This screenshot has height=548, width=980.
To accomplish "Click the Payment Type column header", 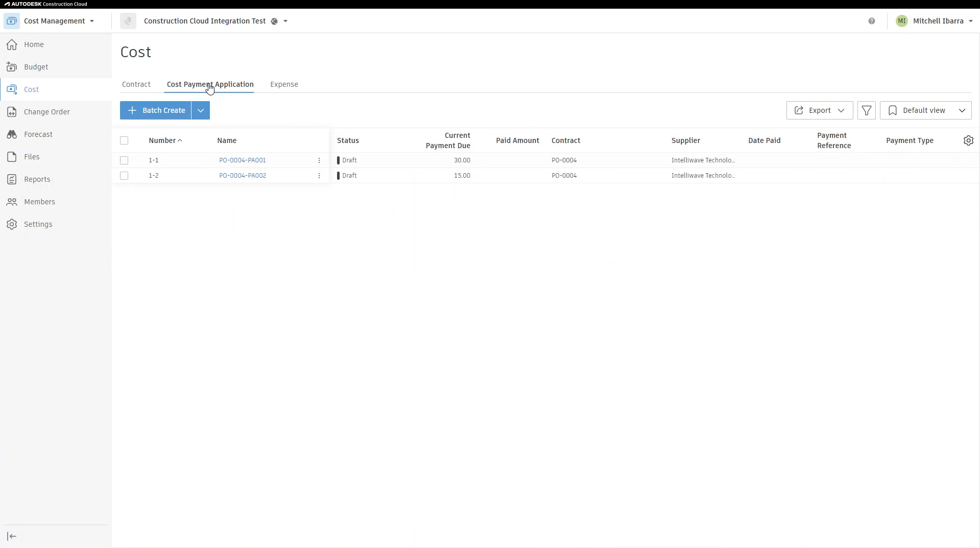I will tap(910, 140).
